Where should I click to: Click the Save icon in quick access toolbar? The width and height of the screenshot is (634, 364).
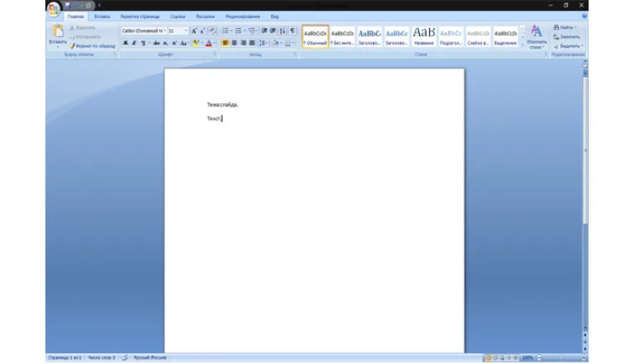tap(68, 5)
